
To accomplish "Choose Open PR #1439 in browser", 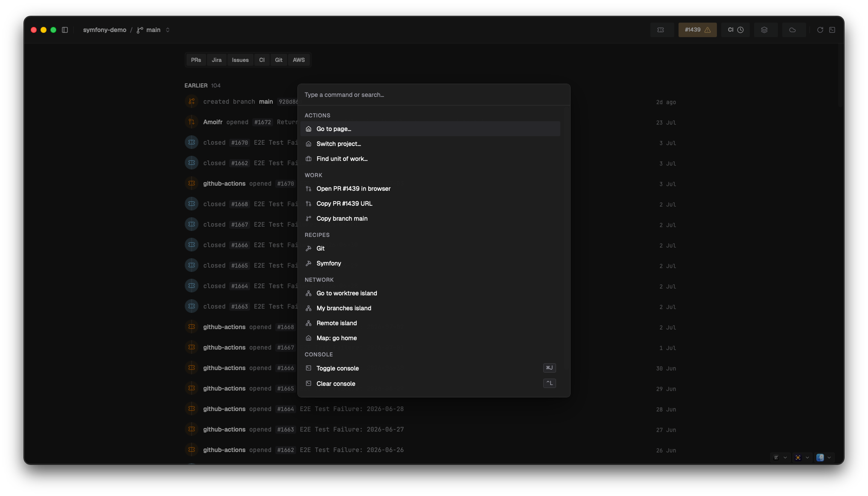I will pos(430,189).
